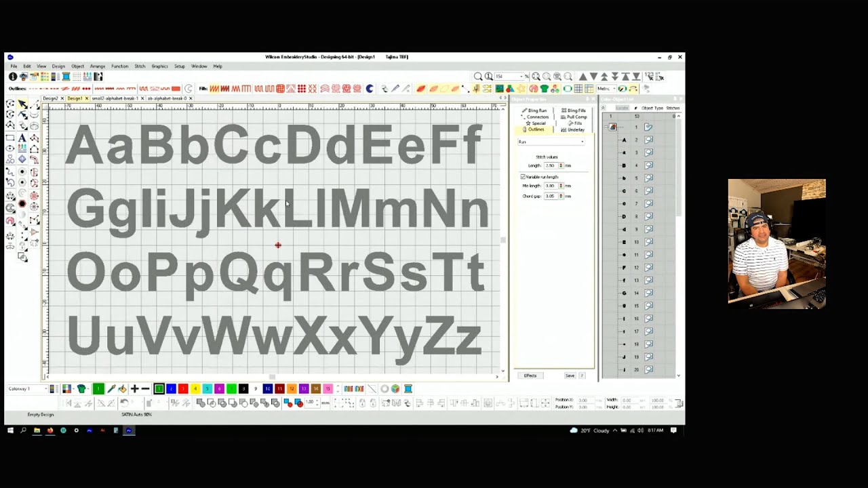Screen dimensions: 868x488
Task: Click the Zoom magnifier icon
Action: [x=478, y=77]
